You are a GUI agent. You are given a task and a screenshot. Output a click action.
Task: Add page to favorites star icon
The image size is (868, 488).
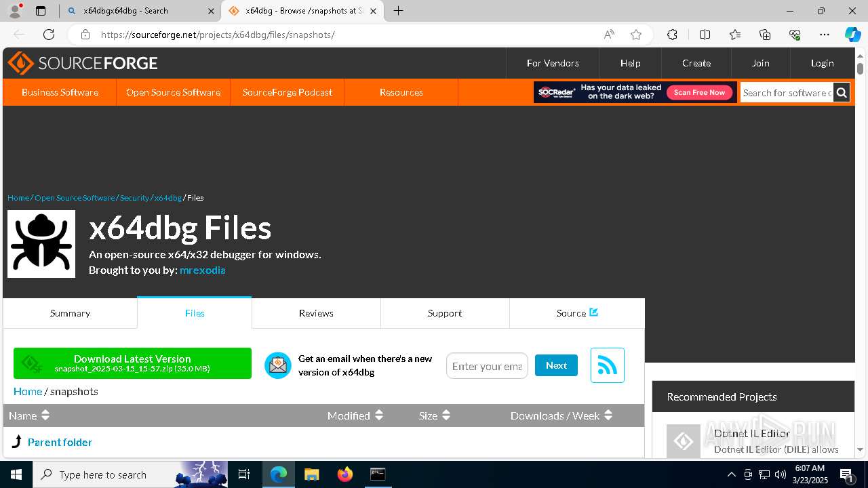(x=636, y=35)
